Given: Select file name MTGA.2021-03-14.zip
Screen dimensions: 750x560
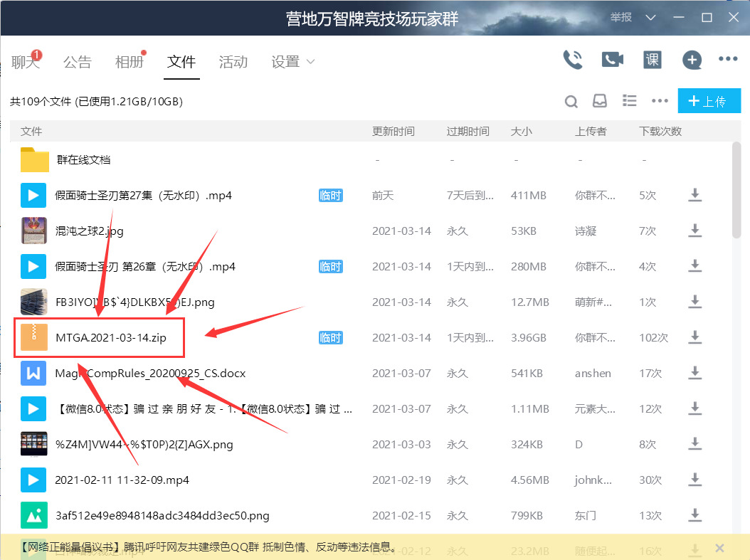Looking at the screenshot, I should [111, 337].
